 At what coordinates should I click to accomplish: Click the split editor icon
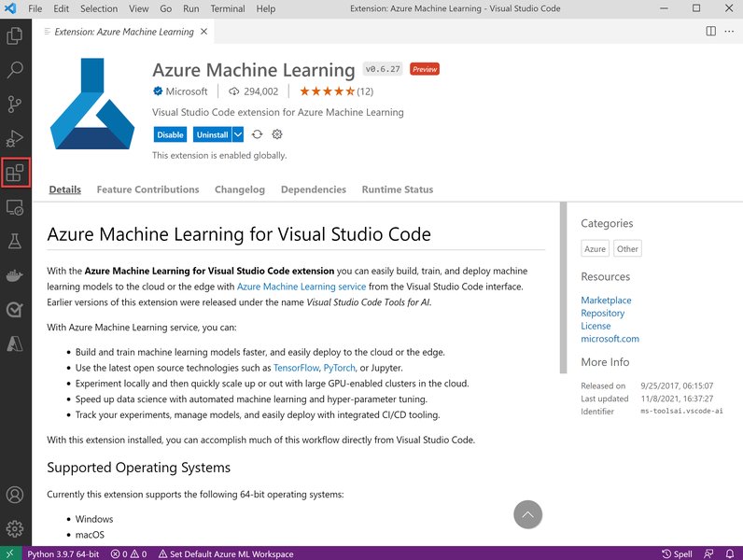pos(710,32)
